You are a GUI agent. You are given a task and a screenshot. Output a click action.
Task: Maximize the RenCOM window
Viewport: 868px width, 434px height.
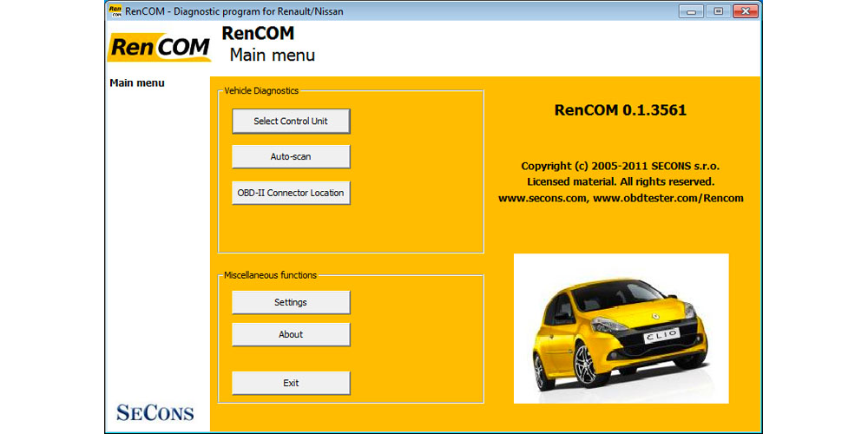click(717, 10)
